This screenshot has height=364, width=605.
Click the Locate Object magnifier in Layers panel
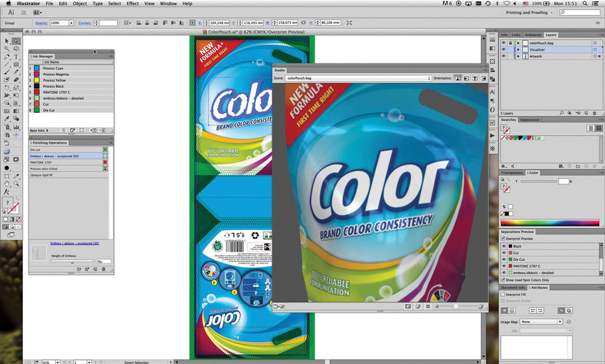(x=562, y=113)
